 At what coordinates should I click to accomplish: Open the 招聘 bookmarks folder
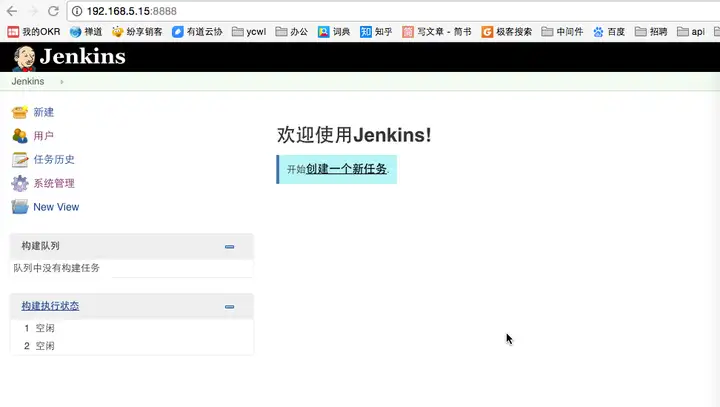tap(651, 32)
